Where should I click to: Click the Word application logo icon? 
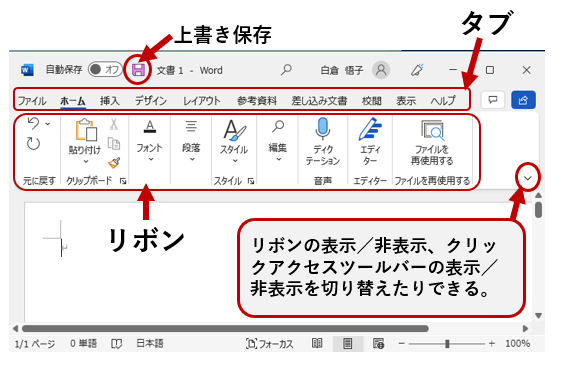click(x=27, y=70)
